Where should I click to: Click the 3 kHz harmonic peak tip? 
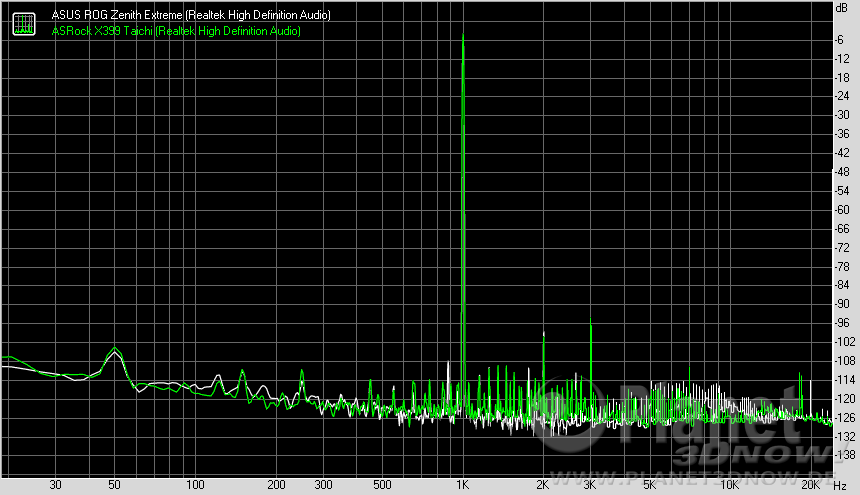click(591, 319)
